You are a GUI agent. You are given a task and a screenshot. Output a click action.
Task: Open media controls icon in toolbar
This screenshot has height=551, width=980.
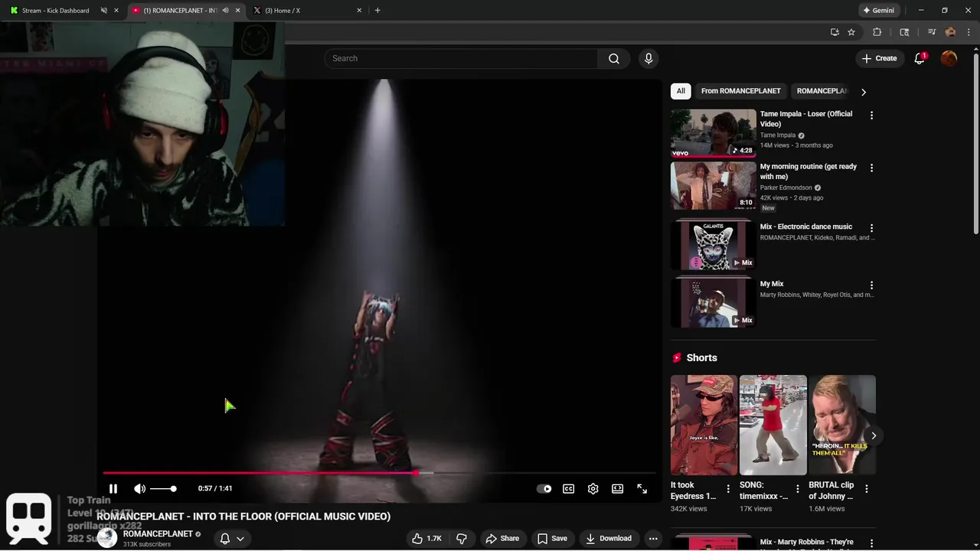[932, 32]
